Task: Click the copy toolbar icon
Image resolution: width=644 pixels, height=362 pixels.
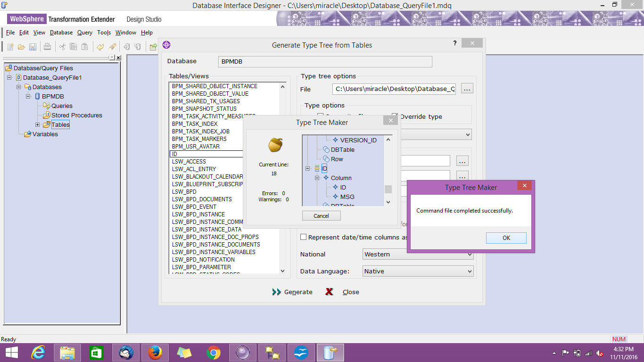Action: click(74, 46)
